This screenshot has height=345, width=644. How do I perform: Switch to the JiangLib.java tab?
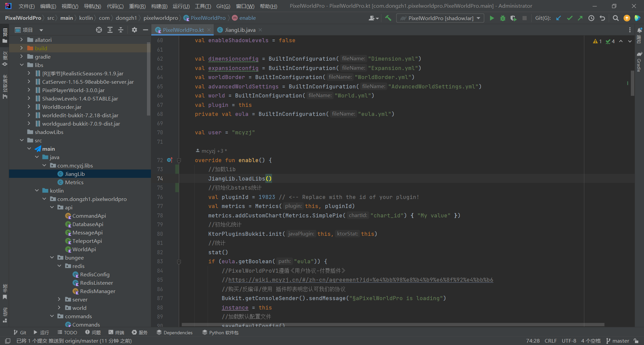coord(240,30)
